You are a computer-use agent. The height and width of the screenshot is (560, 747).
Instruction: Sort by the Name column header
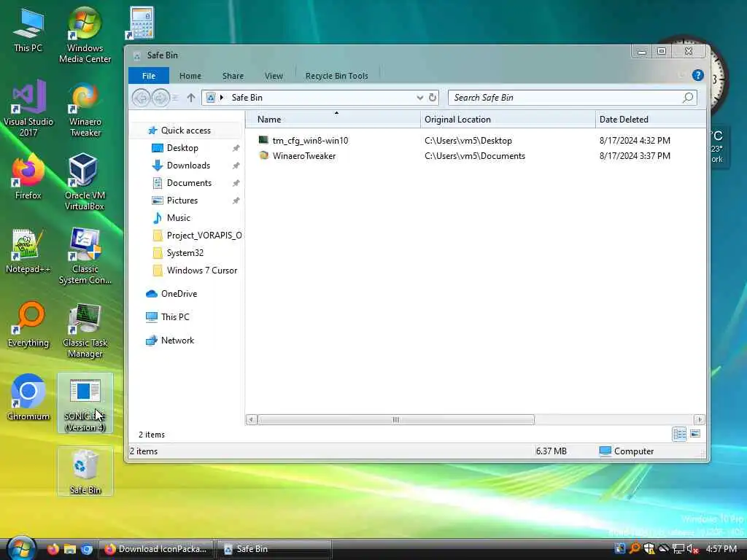click(x=333, y=119)
